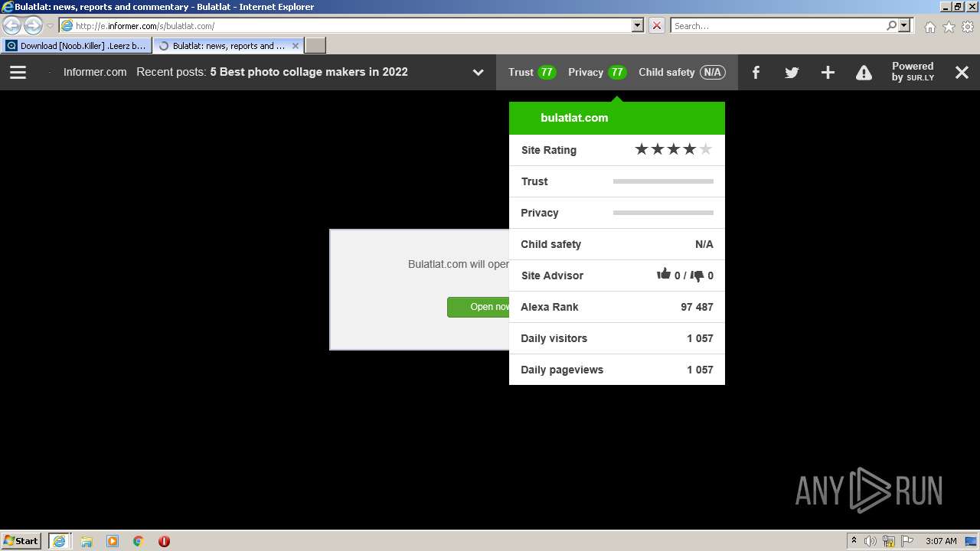Click the Daily visitors row
Screen dimensions: 980x551
(616, 338)
